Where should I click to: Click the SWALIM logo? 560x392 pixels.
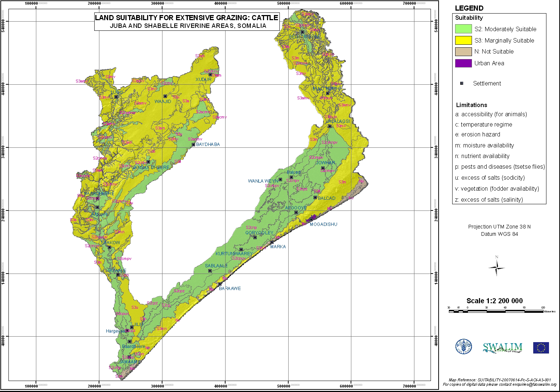coord(502,347)
